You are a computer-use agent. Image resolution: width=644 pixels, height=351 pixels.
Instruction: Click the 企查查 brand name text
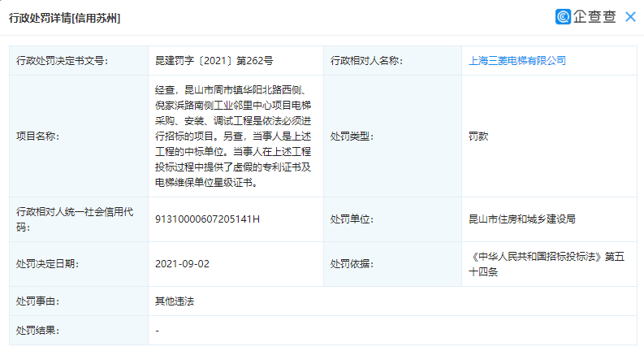594,17
